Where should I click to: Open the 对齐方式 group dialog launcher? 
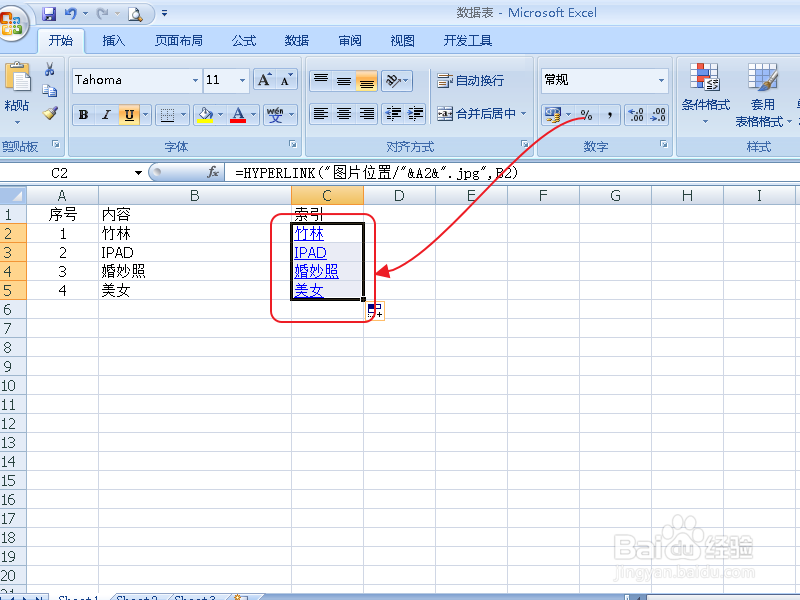tap(524, 144)
